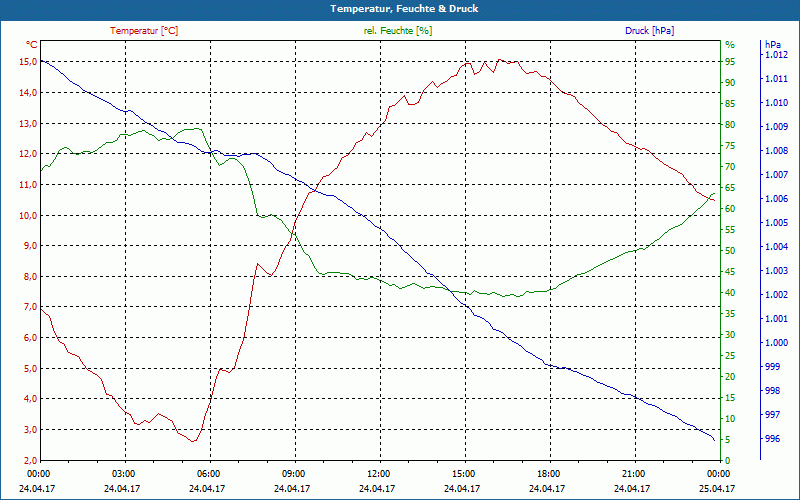Click the '21:00' time axis label
Viewport: 800px width, 500px height.
pyautogui.click(x=633, y=474)
